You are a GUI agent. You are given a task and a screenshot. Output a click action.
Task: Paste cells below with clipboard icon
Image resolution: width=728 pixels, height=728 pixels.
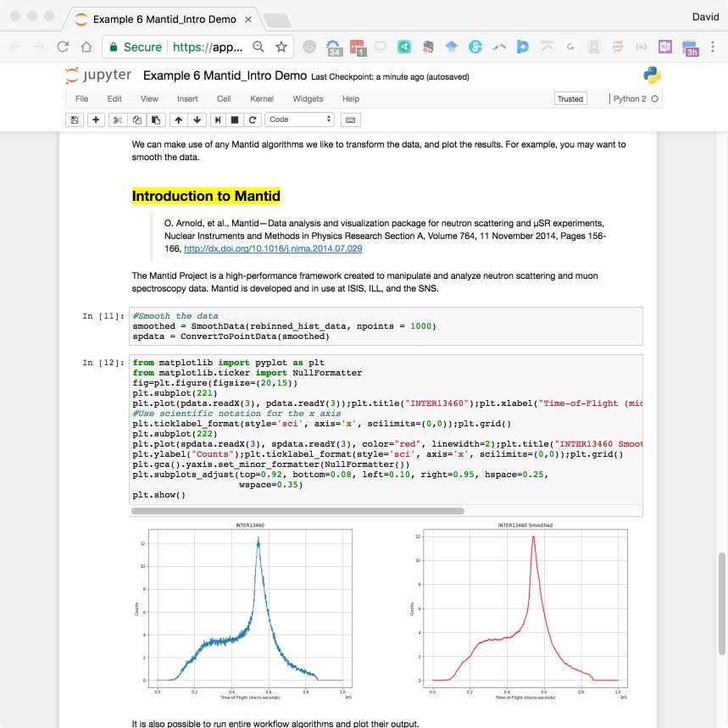pos(156,119)
